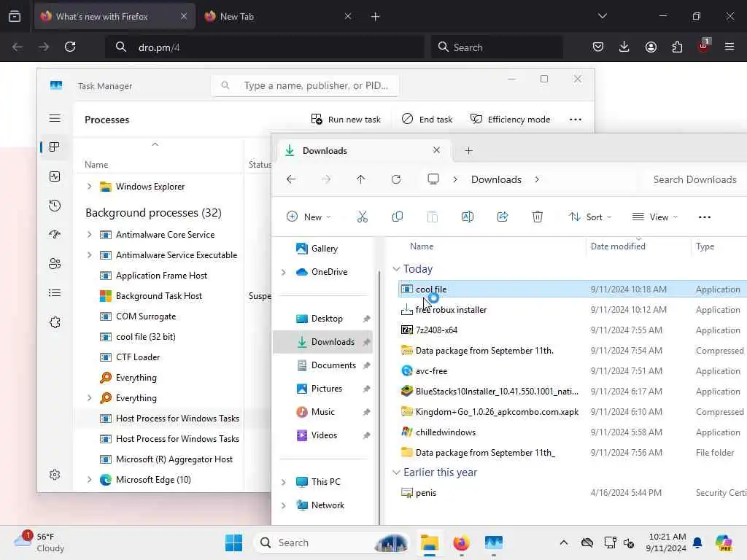The image size is (747, 560).
Task: Open Performance page icon in Task Manager sidebar
Action: coord(55,176)
